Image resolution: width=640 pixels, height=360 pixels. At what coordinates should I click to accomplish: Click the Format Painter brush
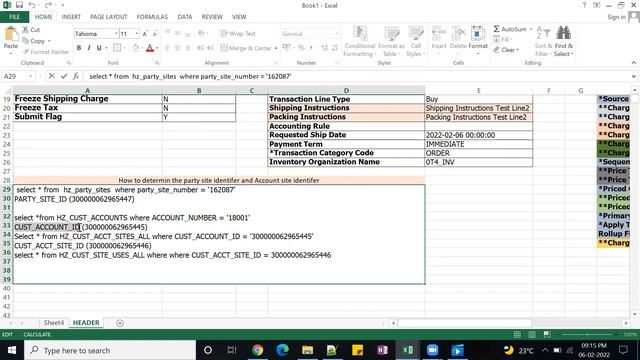click(26, 52)
